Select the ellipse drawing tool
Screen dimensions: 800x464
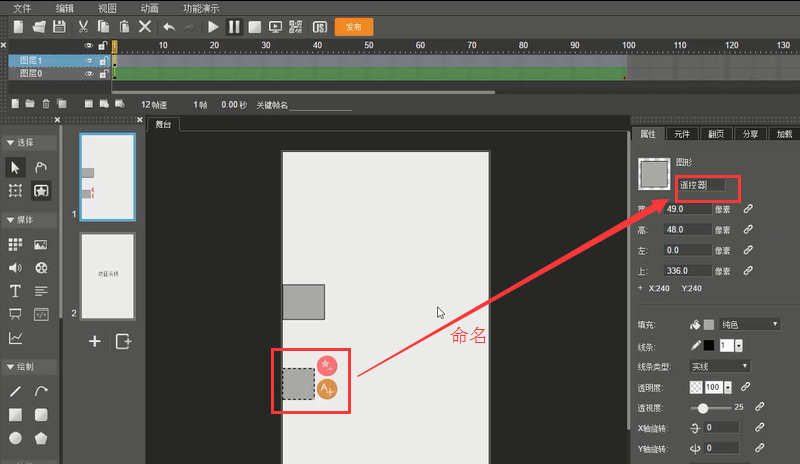click(15, 438)
